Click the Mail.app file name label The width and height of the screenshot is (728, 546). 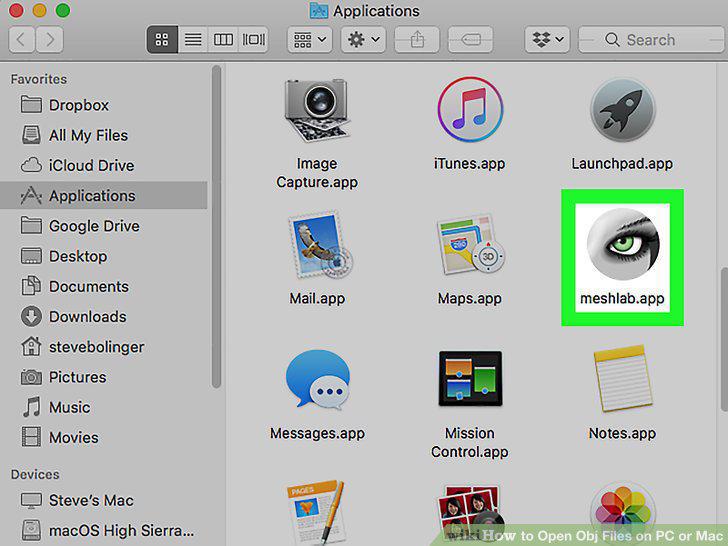coord(317,298)
